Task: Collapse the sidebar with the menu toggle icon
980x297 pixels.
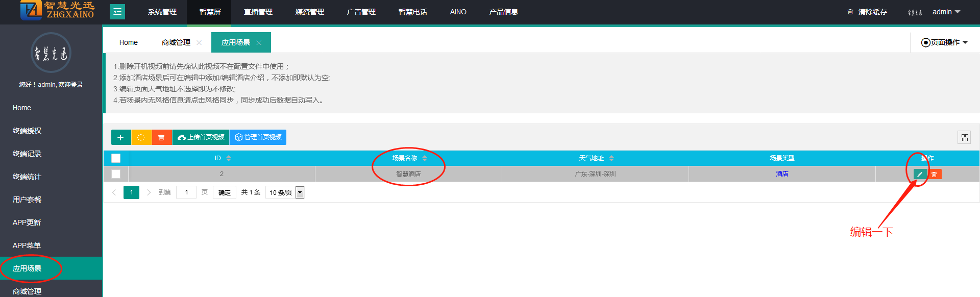Action: tap(117, 12)
